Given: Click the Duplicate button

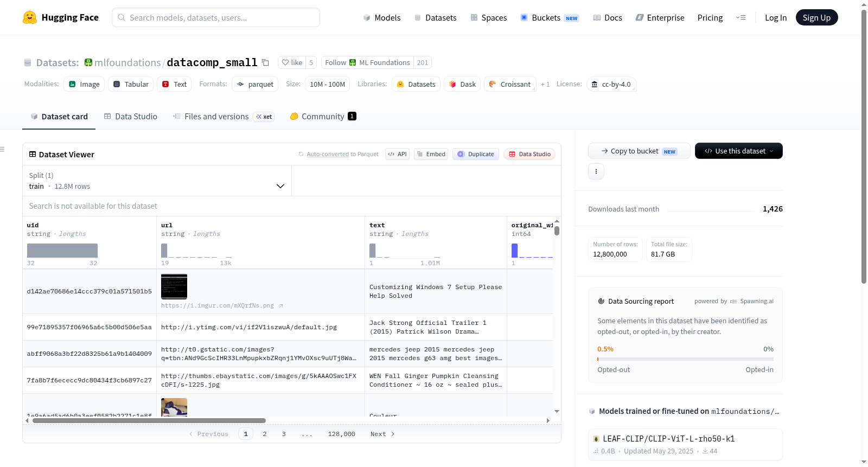Looking at the screenshot, I should tap(476, 154).
